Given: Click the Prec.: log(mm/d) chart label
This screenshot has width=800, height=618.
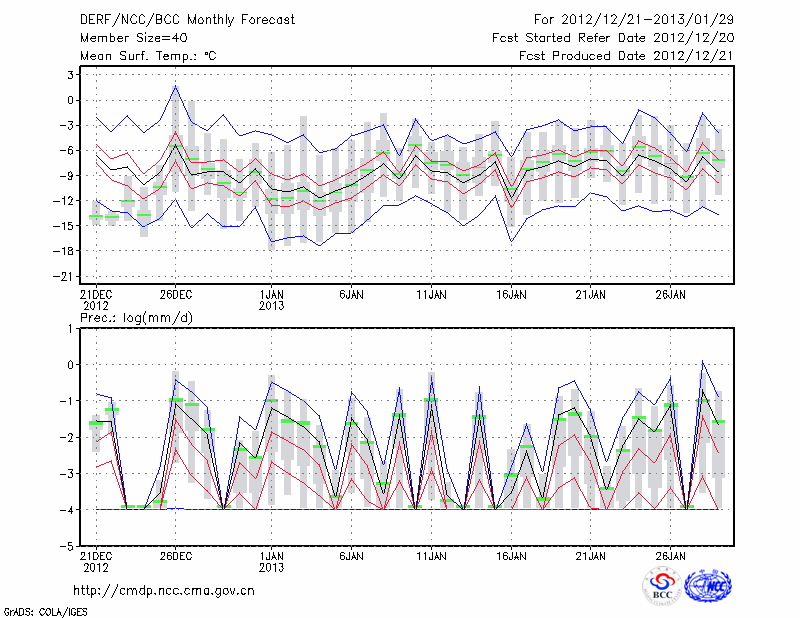Looking at the screenshot, I should (136, 318).
